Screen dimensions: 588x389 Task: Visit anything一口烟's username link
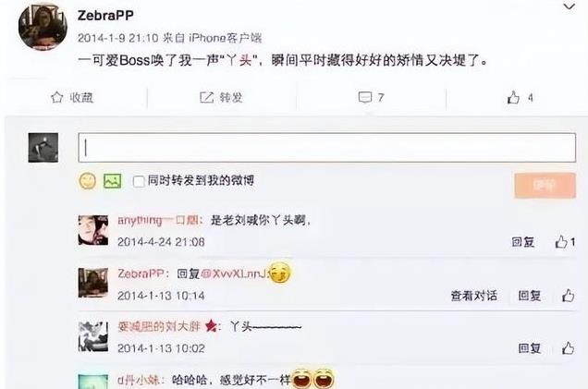coord(158,220)
